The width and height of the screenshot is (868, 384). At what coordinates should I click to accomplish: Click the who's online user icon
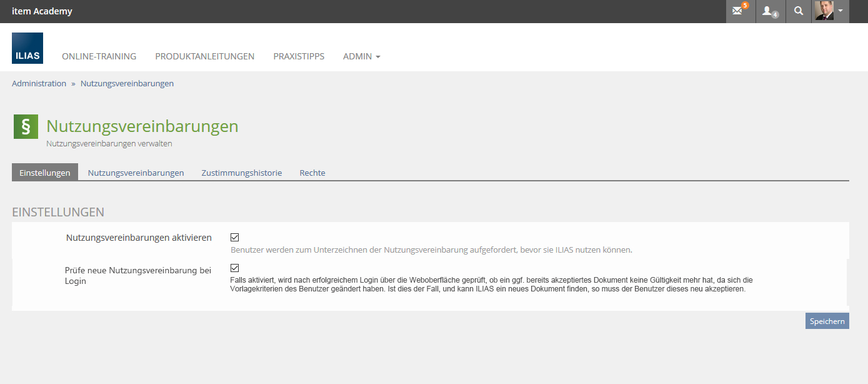770,11
